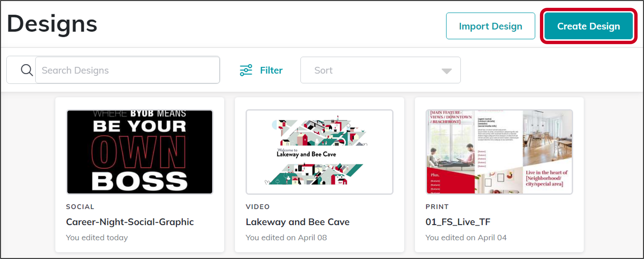This screenshot has height=259, width=644.
Task: Select the Career-Night-Social-Graphic title
Action: point(130,222)
